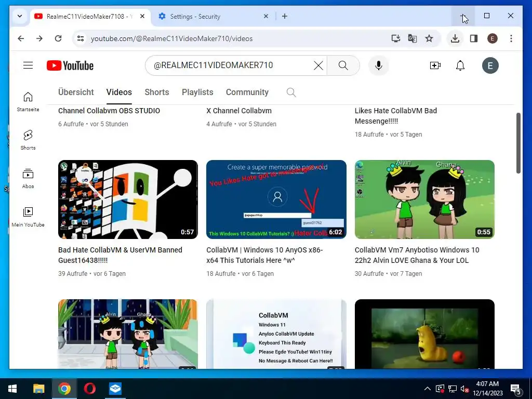This screenshot has height=399, width=532.
Task: Open Chrome three-dot menu
Action: (x=511, y=38)
